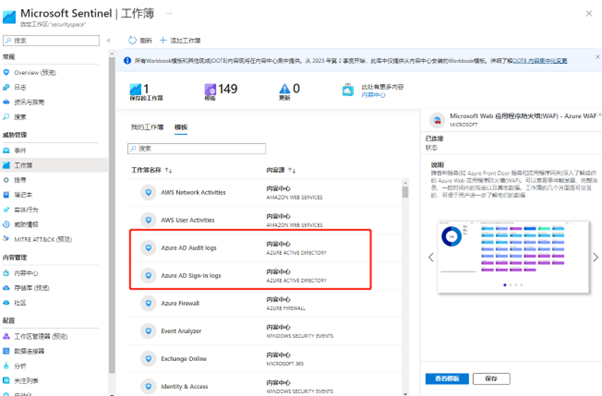602x396 pixels.
Task: Open 存储库 (预览) in the sidebar
Action: (32, 288)
